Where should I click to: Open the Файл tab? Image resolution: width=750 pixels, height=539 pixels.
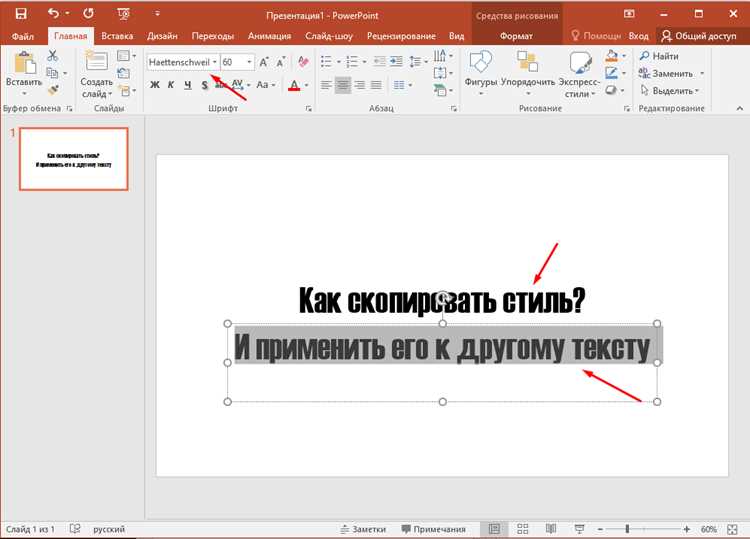tap(22, 36)
